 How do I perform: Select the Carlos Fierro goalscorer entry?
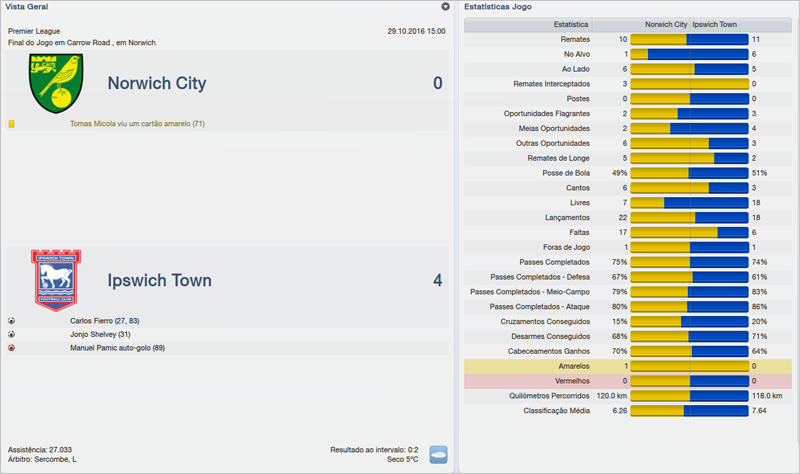click(x=104, y=320)
